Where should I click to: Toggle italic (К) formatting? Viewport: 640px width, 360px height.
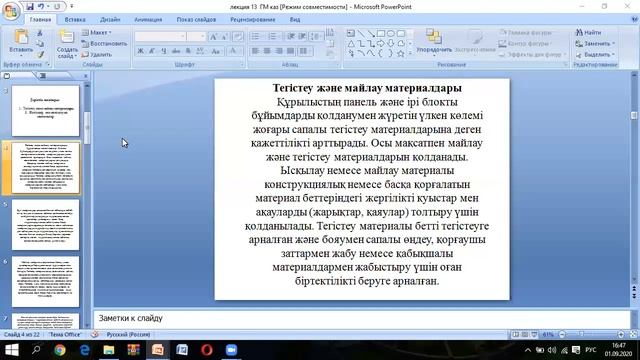click(x=152, y=51)
